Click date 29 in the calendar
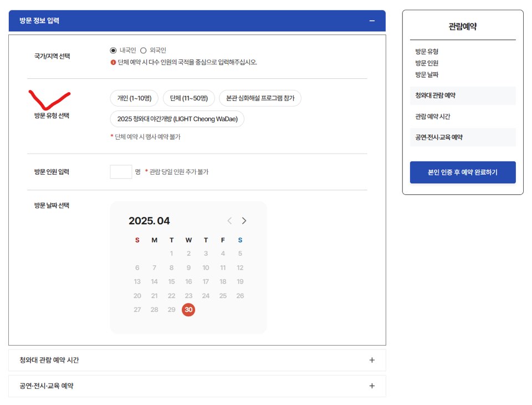 (x=171, y=310)
